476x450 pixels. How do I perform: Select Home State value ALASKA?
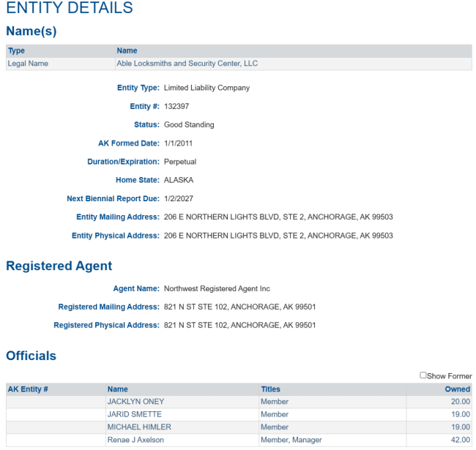(x=179, y=180)
